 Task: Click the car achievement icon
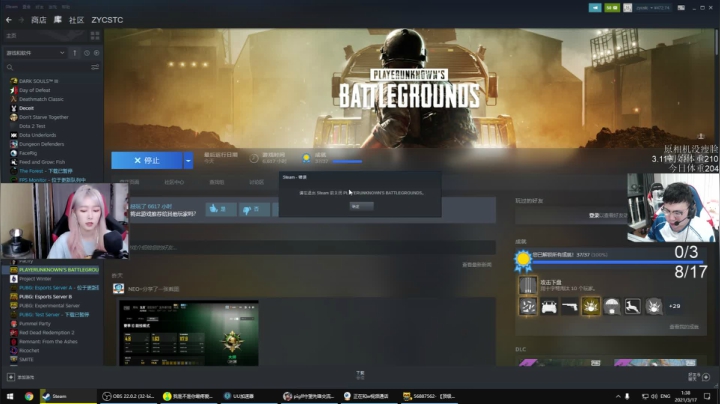click(549, 306)
